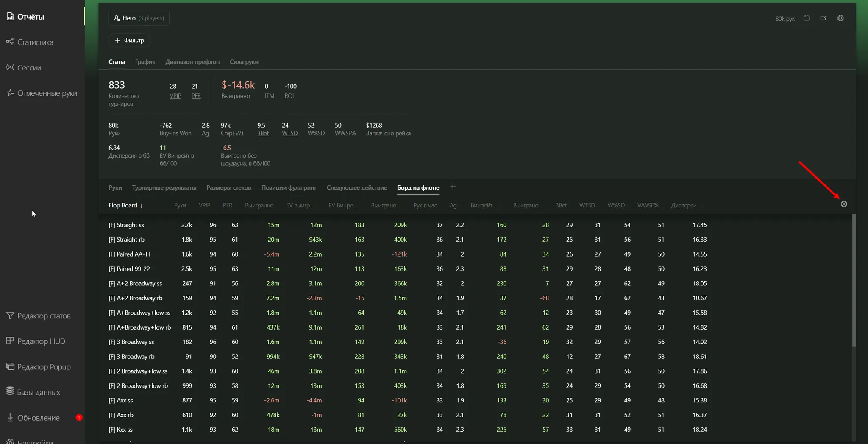Add a new report tab with plus

pos(453,187)
